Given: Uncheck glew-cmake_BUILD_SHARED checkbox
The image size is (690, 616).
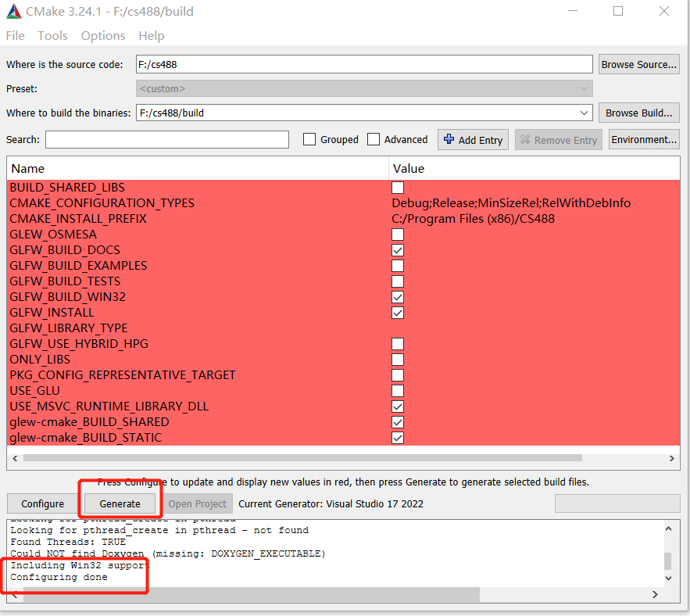Looking at the screenshot, I should pyautogui.click(x=398, y=422).
